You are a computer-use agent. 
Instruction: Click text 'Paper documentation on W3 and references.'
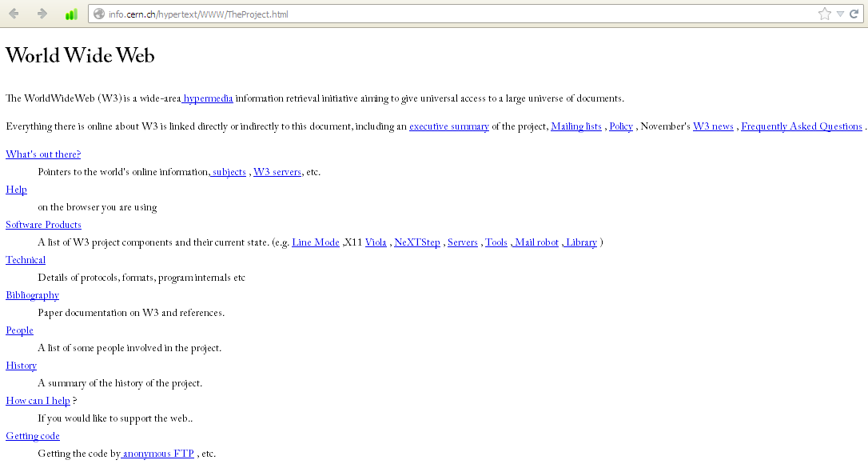pyautogui.click(x=131, y=313)
